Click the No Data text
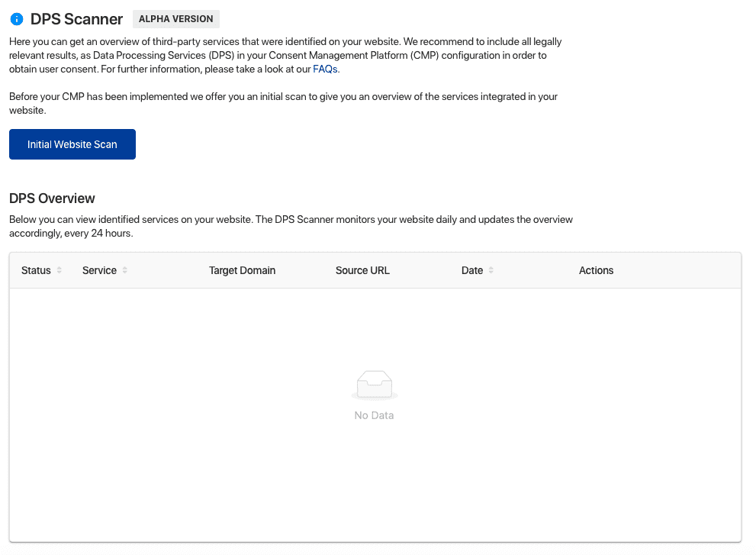Image resolution: width=756 pixels, height=555 pixels. tap(374, 415)
